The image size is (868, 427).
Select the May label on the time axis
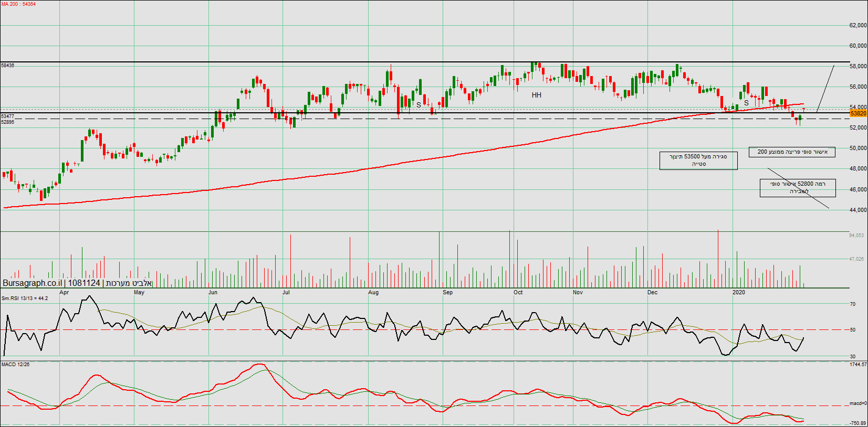139,293
